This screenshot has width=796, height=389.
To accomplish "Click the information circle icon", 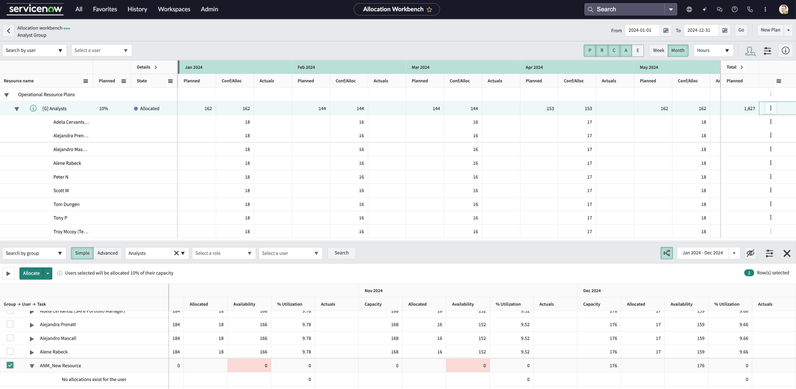I will click(x=785, y=51).
